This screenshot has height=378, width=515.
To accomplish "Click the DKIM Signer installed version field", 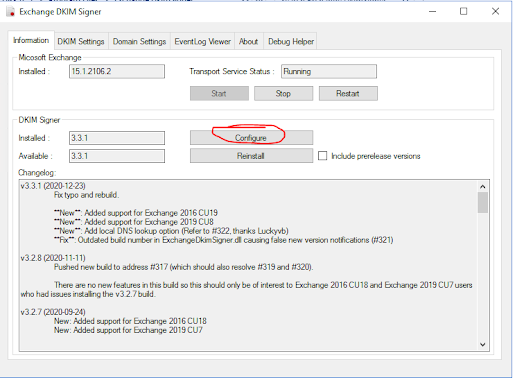I will pos(117,138).
